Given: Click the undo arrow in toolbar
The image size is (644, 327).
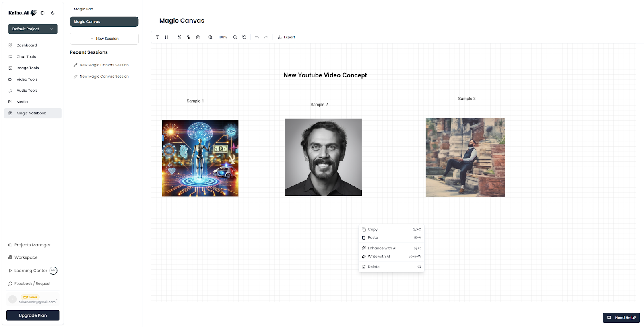Looking at the screenshot, I should point(257,37).
